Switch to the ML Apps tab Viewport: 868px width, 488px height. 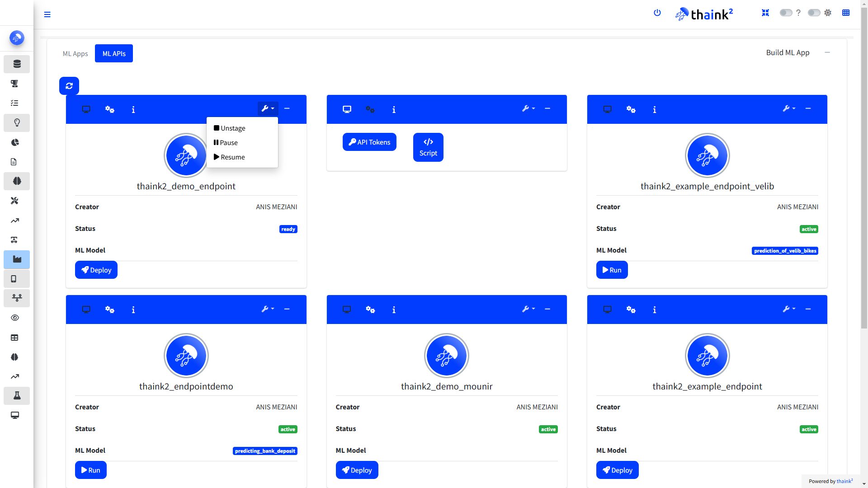[x=75, y=54]
